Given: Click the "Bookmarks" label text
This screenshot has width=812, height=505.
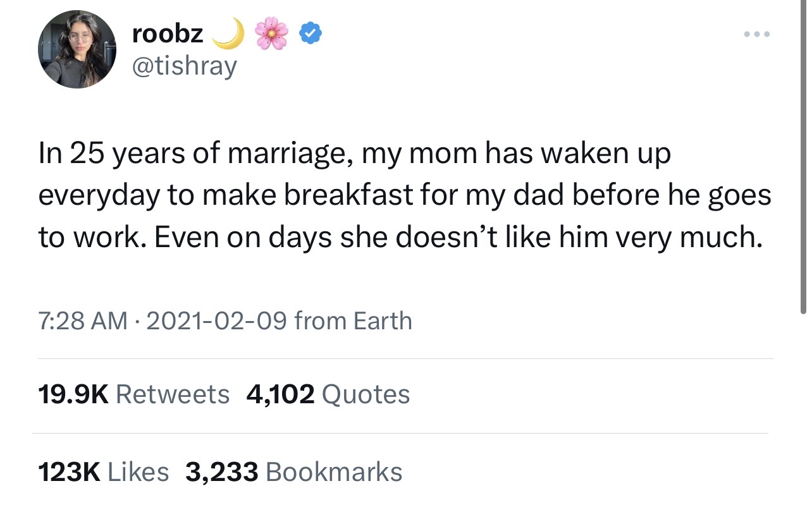Looking at the screenshot, I should pyautogui.click(x=334, y=472).
